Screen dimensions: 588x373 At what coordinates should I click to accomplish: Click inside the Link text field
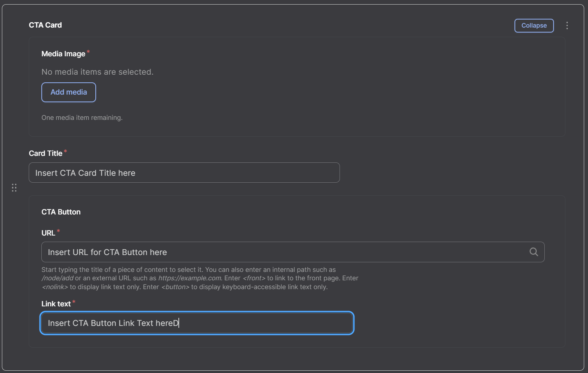click(197, 323)
